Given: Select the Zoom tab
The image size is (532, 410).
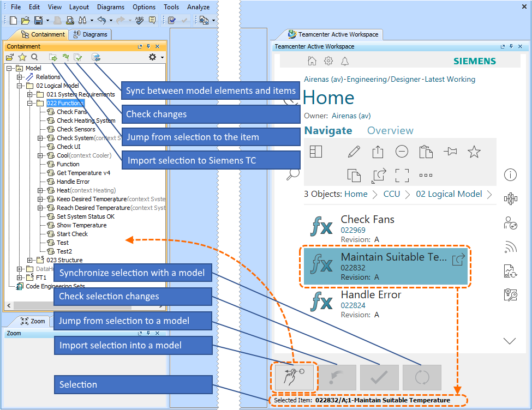Looking at the screenshot, I should pyautogui.click(x=33, y=321).
